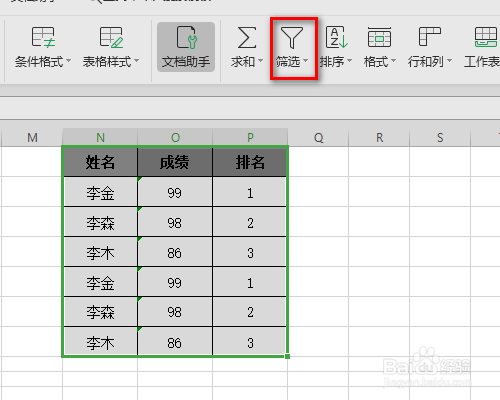Click the Sum (求和) sigma icon
This screenshot has height=400, width=500.
point(247,37)
